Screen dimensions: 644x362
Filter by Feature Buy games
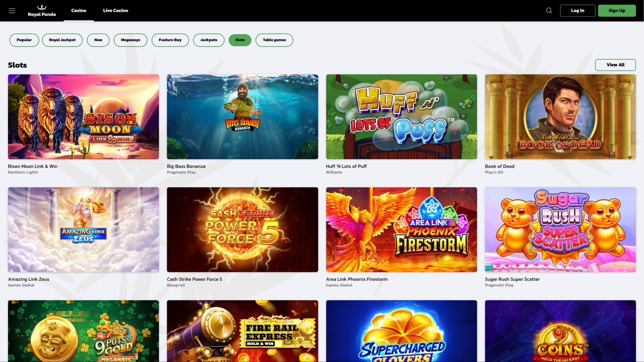[x=170, y=40]
